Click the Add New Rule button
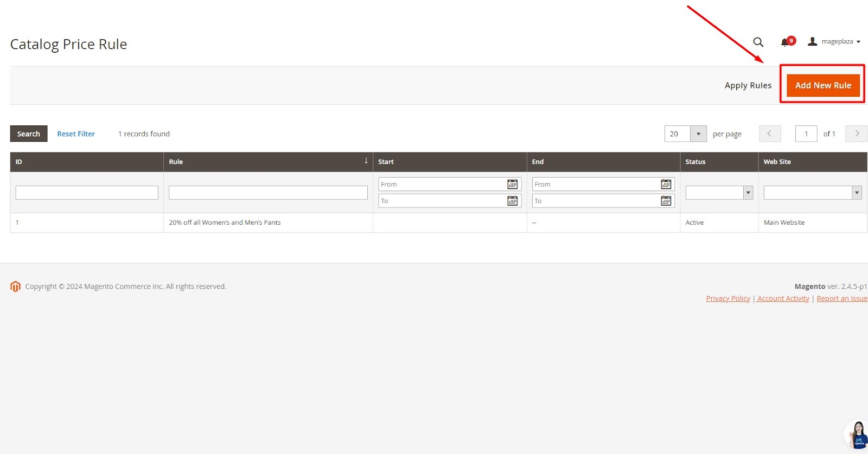Screen dimensions: 868x454 click(823, 85)
